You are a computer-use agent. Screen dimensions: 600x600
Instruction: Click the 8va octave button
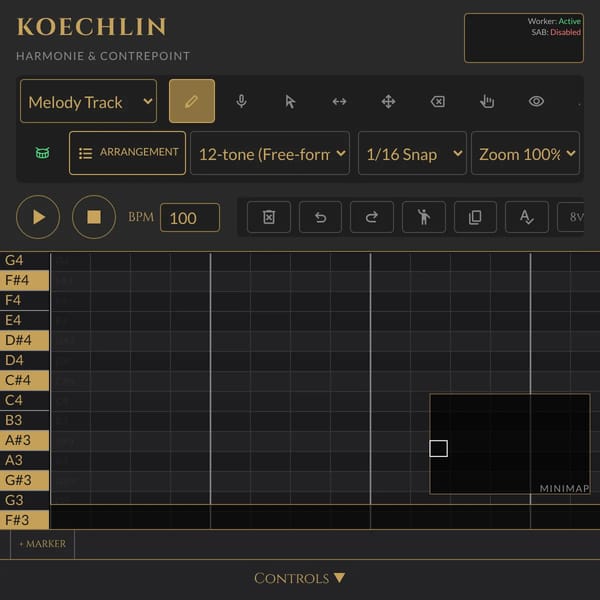pyautogui.click(x=571, y=217)
